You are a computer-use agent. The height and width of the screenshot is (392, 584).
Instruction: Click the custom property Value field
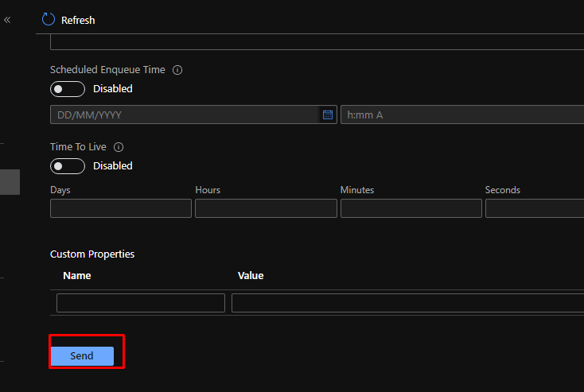[407, 303]
